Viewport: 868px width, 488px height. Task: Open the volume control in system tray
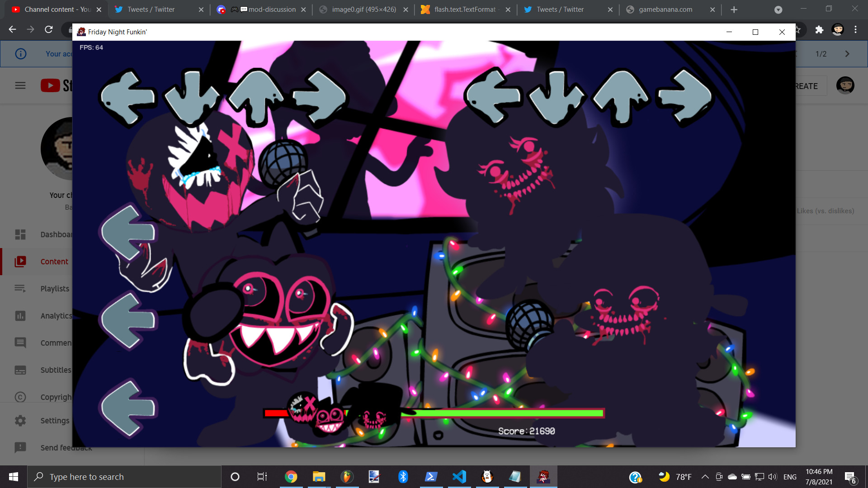773,477
